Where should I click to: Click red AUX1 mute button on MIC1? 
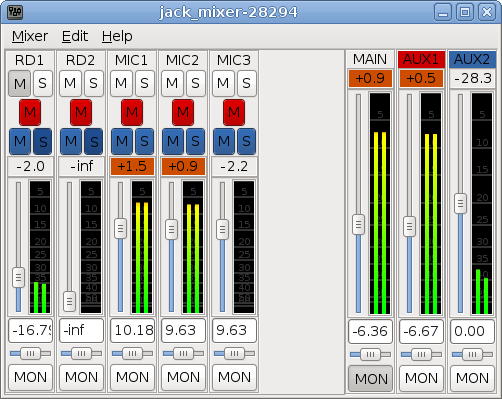pos(132,112)
